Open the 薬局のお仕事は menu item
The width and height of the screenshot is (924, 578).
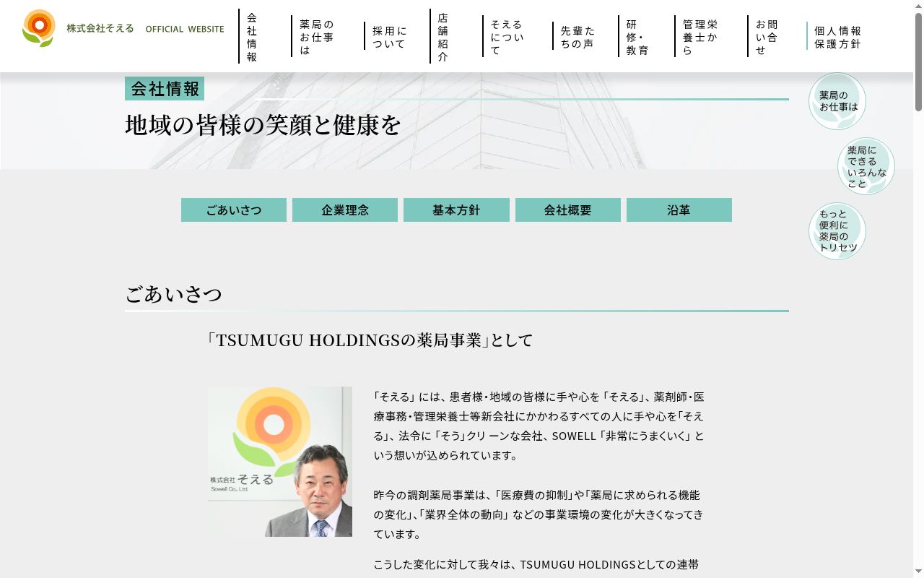point(317,36)
